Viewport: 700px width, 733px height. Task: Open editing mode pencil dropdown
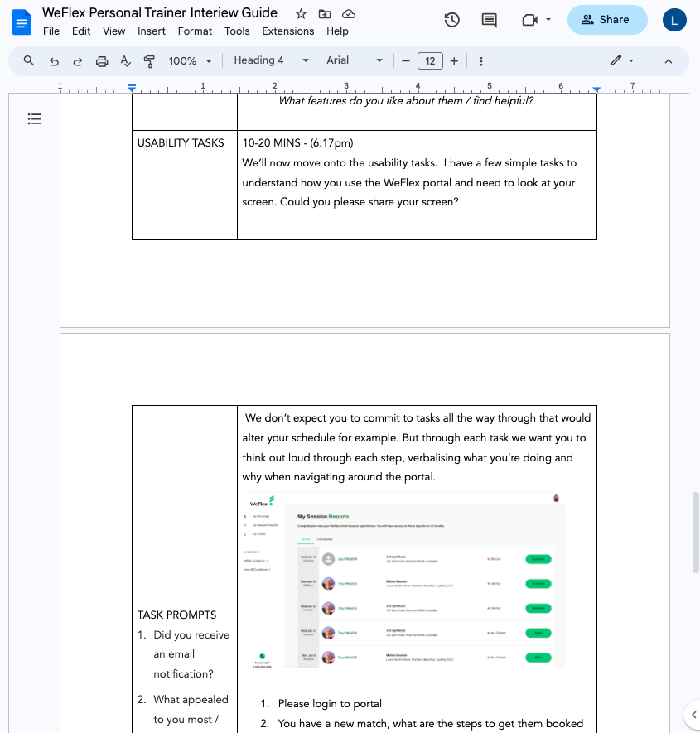(x=622, y=60)
